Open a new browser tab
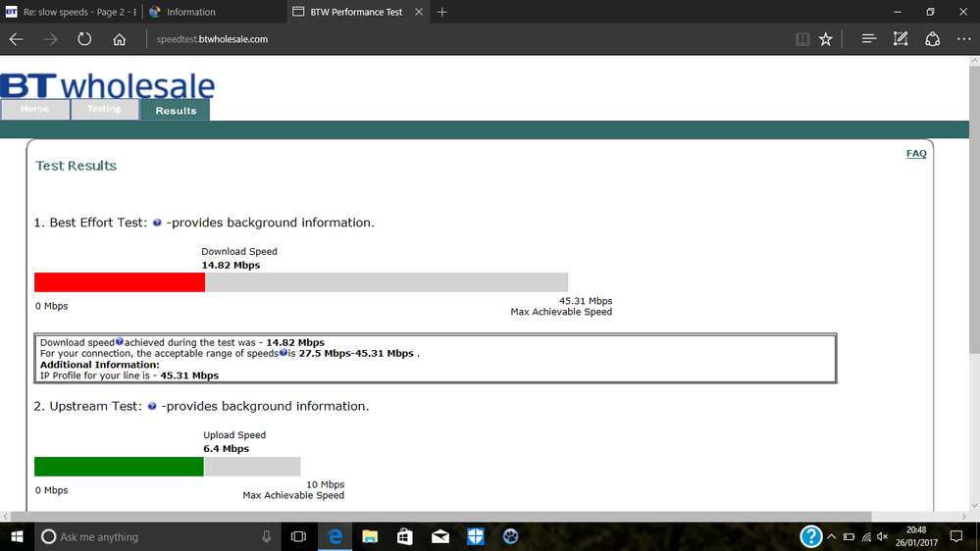Screen dimensions: 980x551 (441, 12)
